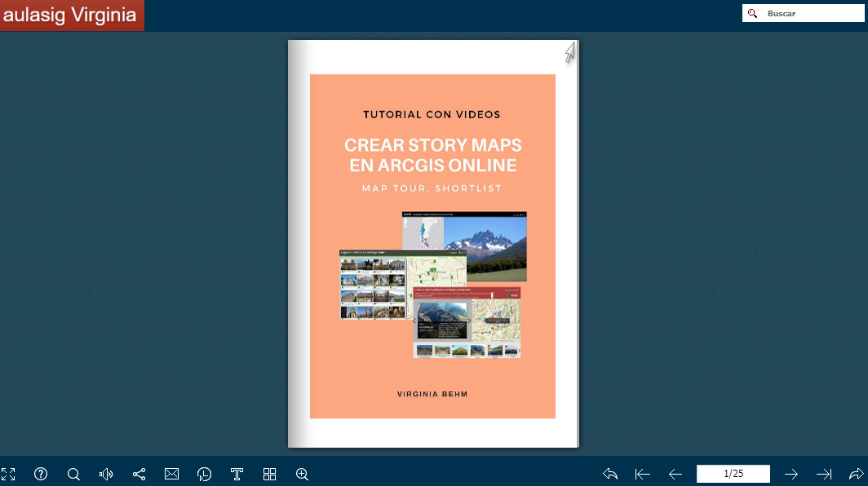Jump to the last page

click(x=824, y=474)
